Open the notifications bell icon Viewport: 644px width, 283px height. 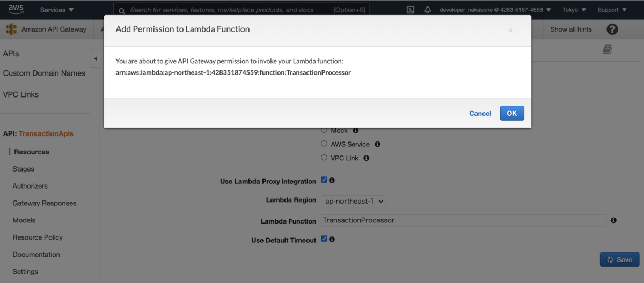428,10
